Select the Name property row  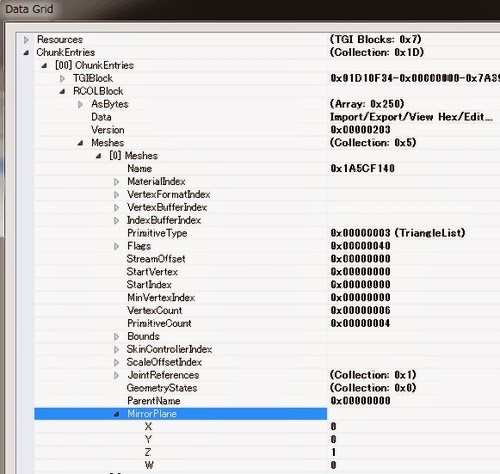(139, 169)
